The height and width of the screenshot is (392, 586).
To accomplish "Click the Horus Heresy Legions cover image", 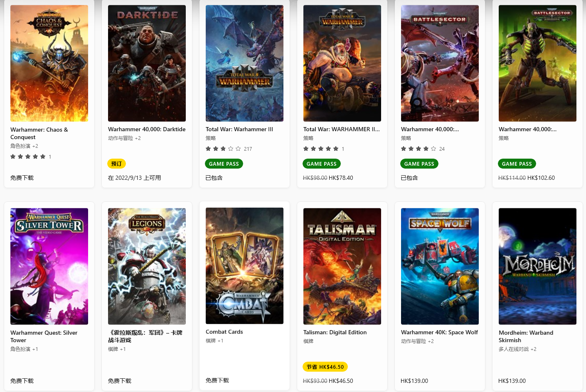I will click(x=147, y=266).
